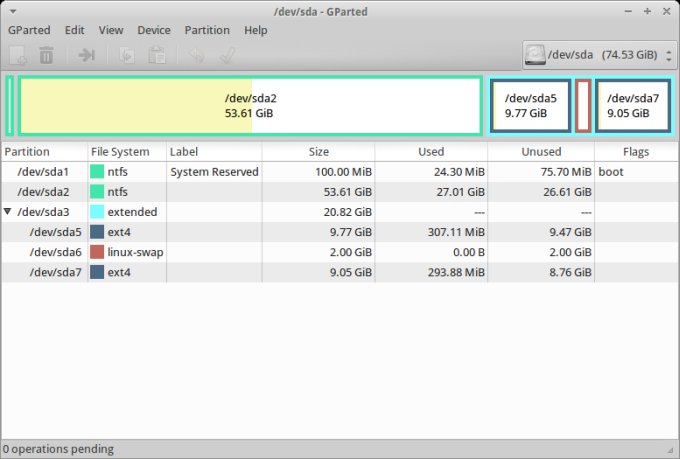Viewport: 680px width, 459px height.
Task: Click the File System column header
Action: pyautogui.click(x=120, y=152)
